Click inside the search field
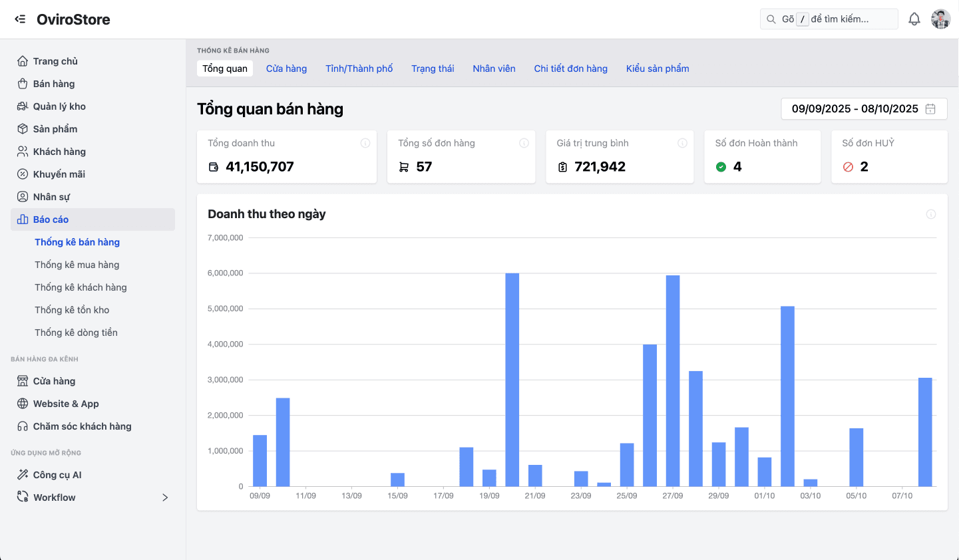This screenshot has height=560, width=959. (829, 19)
